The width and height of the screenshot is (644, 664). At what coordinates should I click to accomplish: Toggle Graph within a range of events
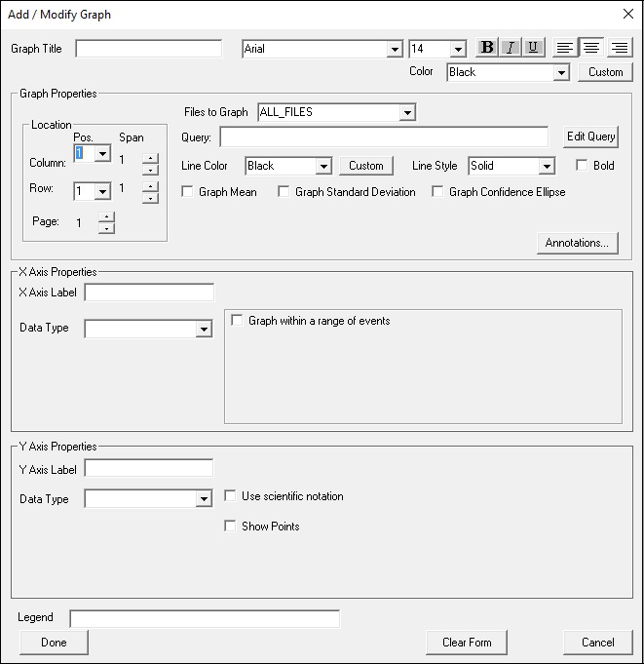point(237,321)
